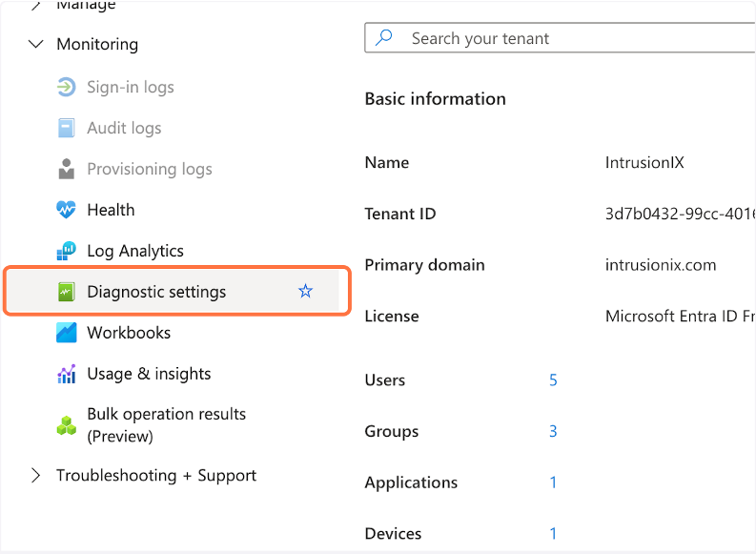Click the Sign-in logs icon
This screenshot has height=554, width=756.
[x=66, y=88]
